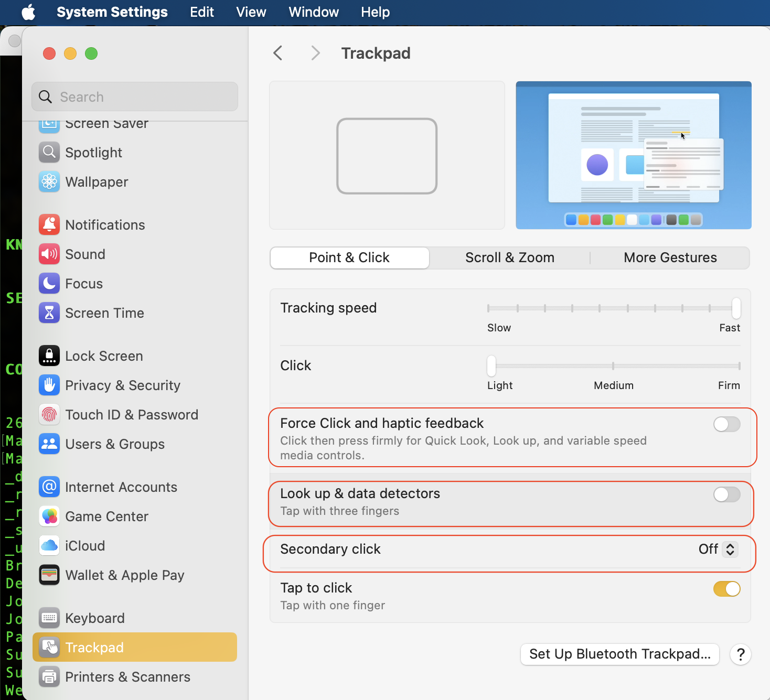
Task: Select Wallet & Apple Pay label
Action: pos(125,575)
